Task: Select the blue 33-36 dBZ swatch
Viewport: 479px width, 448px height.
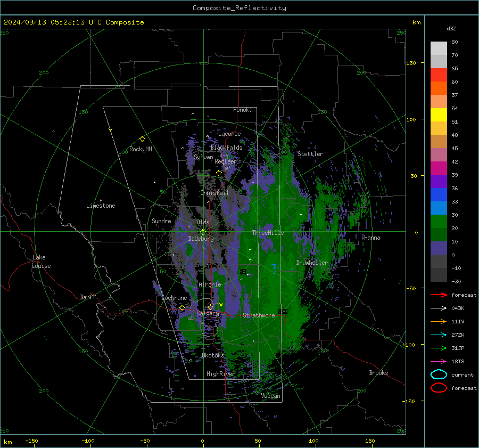Action: [439, 194]
